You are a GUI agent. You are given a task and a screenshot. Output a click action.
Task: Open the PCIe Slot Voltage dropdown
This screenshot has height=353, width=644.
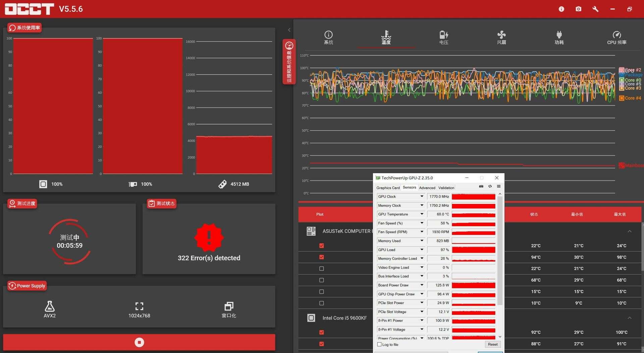point(422,312)
